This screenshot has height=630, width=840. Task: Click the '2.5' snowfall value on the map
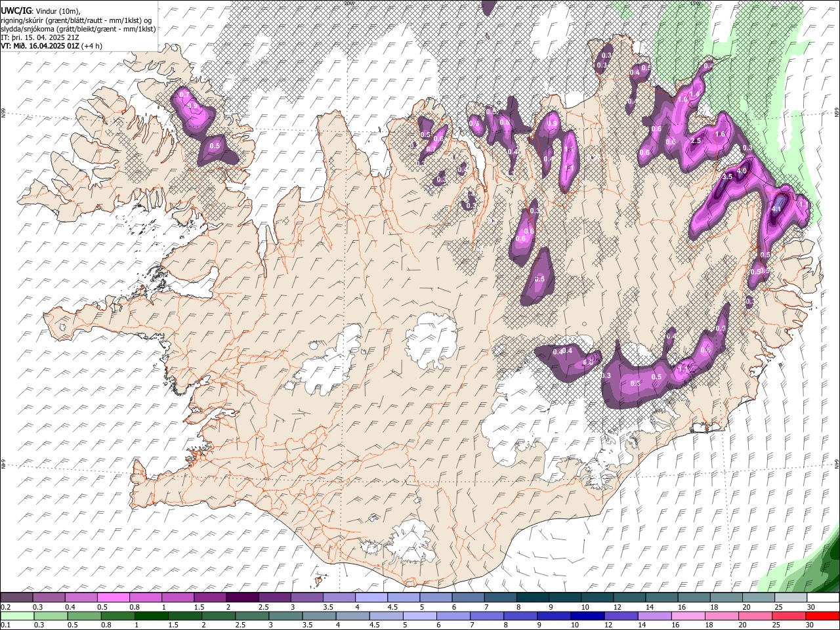[696, 141]
